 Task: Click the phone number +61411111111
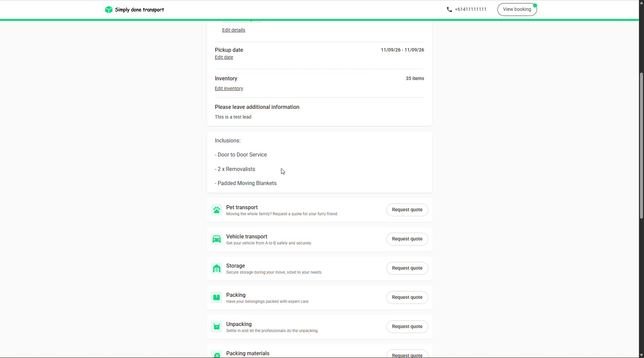(x=470, y=10)
